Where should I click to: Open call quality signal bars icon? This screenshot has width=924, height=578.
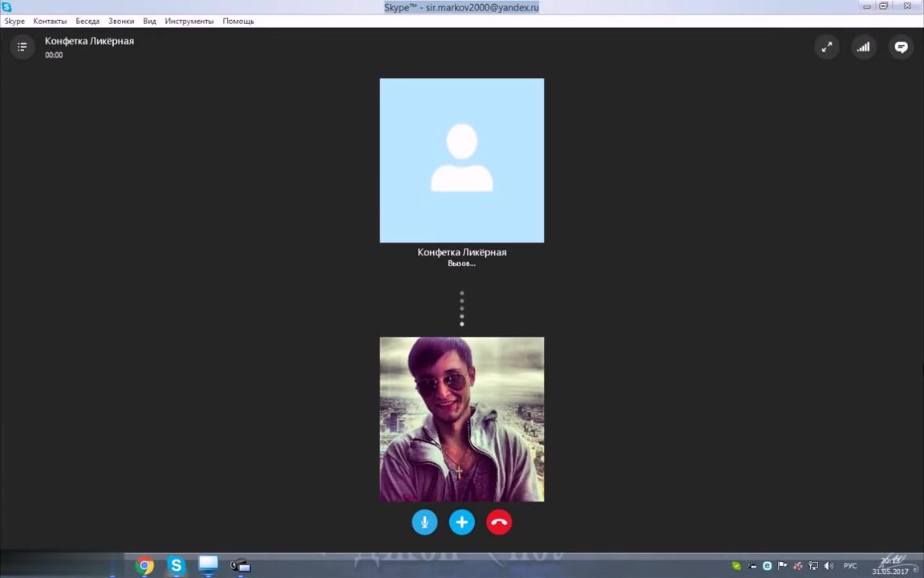[x=863, y=47]
